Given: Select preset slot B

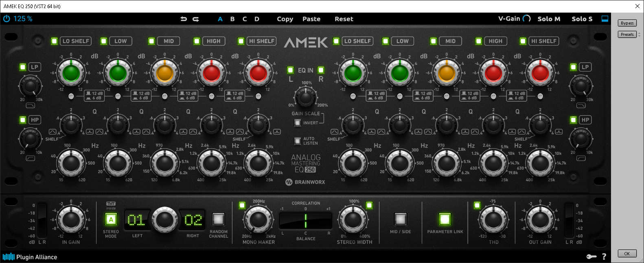Looking at the screenshot, I should [232, 19].
